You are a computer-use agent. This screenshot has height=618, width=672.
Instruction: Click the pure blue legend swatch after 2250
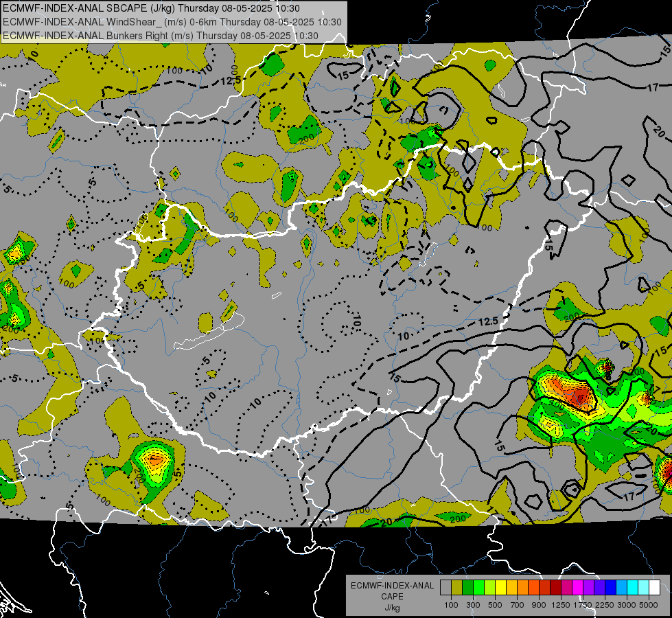[x=611, y=588]
